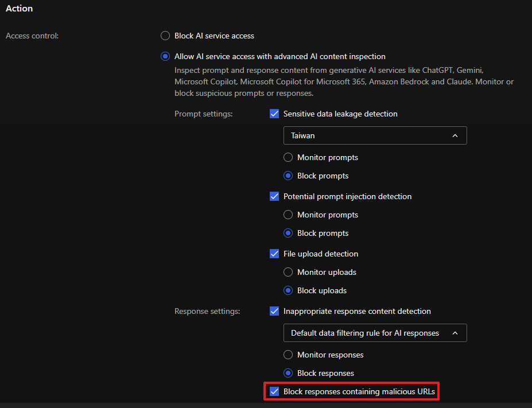Viewport: 532px width, 408px height.
Task: Expand Default data filtering rule dropdown
Action: click(x=374, y=333)
